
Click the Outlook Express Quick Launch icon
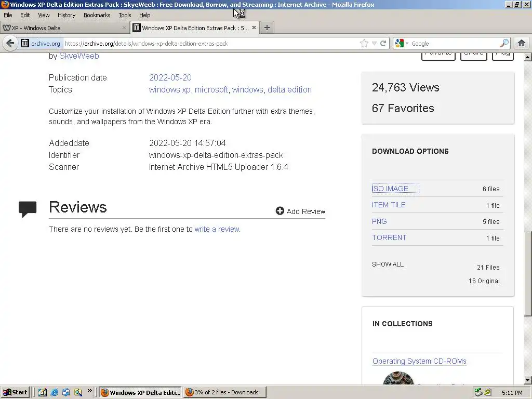(x=66, y=393)
